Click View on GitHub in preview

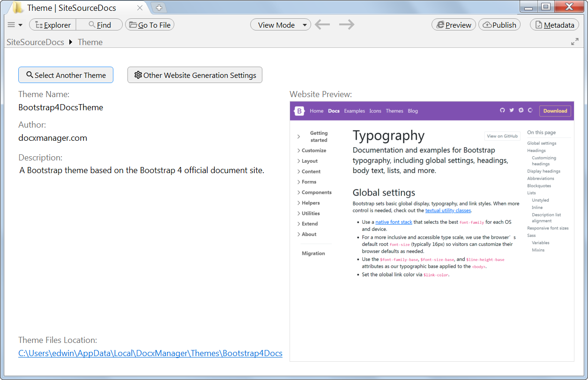click(502, 136)
